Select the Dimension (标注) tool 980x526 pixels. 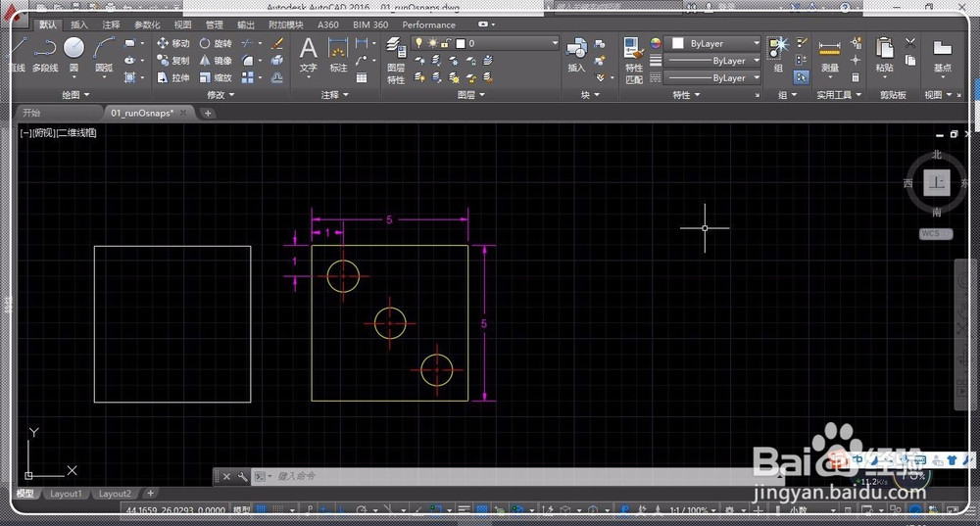[338, 55]
